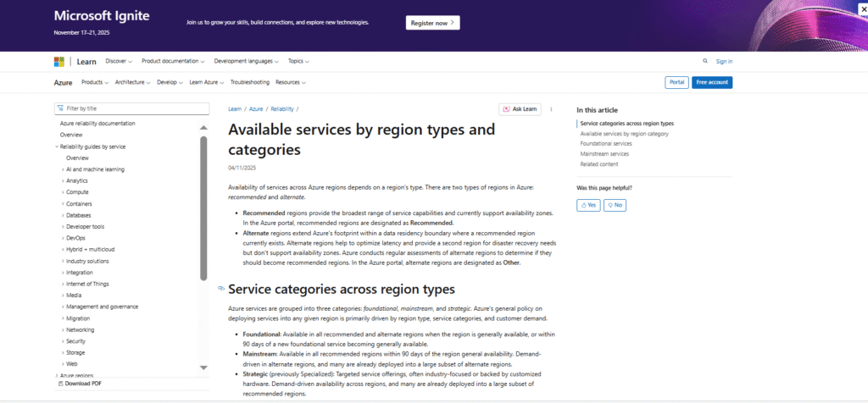Open Ask Learn assistant

[x=520, y=109]
